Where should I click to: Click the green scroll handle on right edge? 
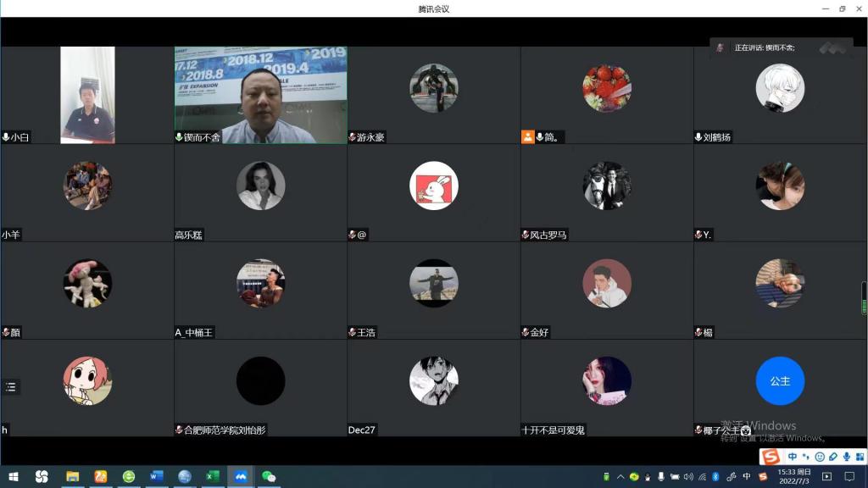(864, 297)
